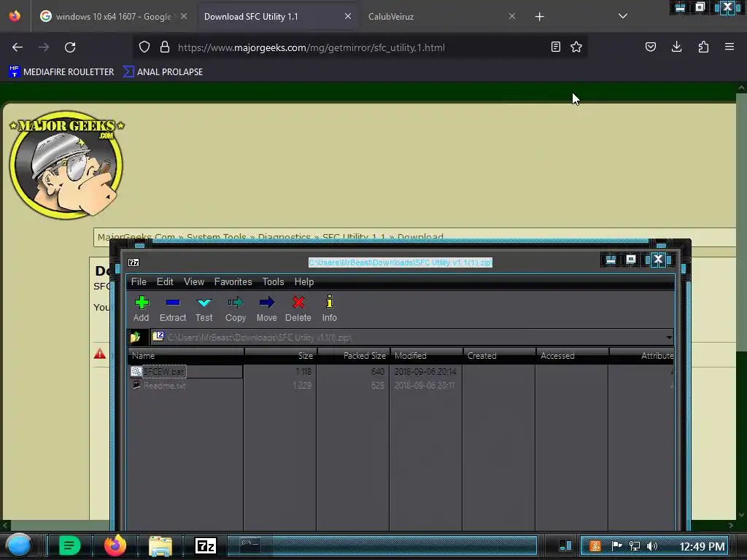
Task: Choose the Move tool in 7-Zip
Action: (x=267, y=308)
